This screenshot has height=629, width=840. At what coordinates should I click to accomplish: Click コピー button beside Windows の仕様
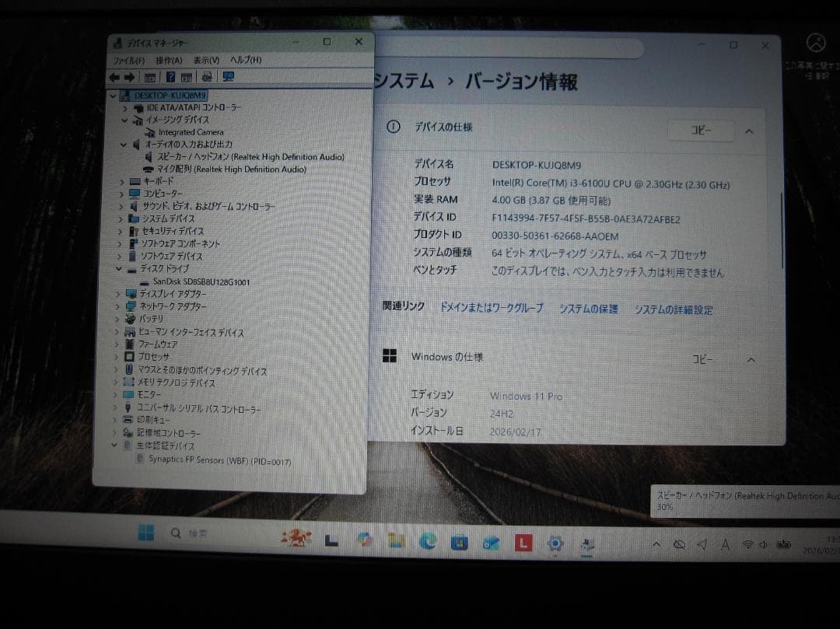(702, 360)
